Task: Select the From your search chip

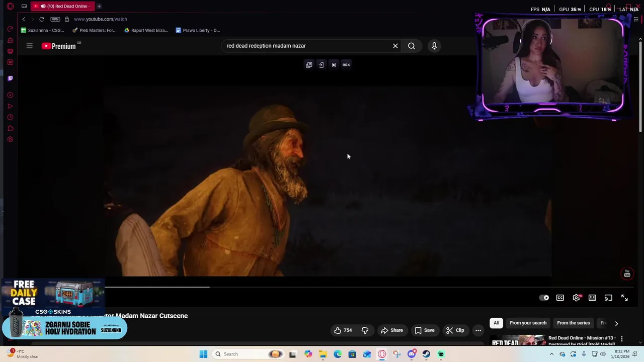Action: (x=528, y=323)
